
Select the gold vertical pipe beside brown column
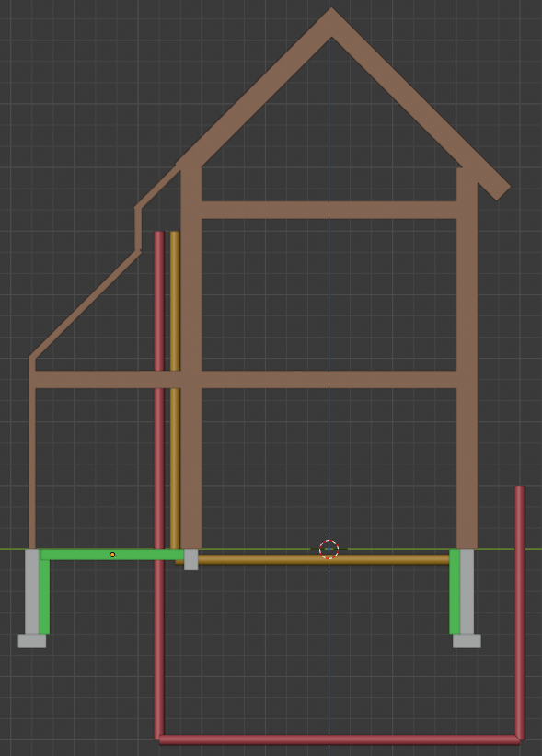click(175, 391)
